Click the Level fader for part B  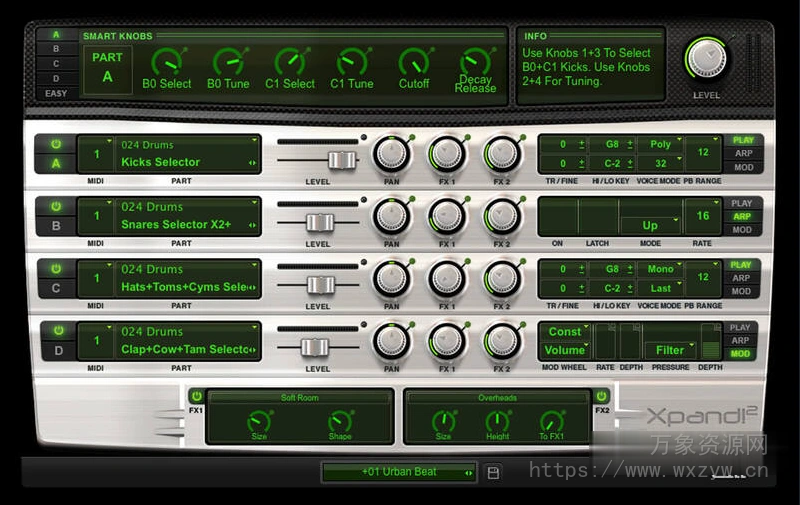320,222
